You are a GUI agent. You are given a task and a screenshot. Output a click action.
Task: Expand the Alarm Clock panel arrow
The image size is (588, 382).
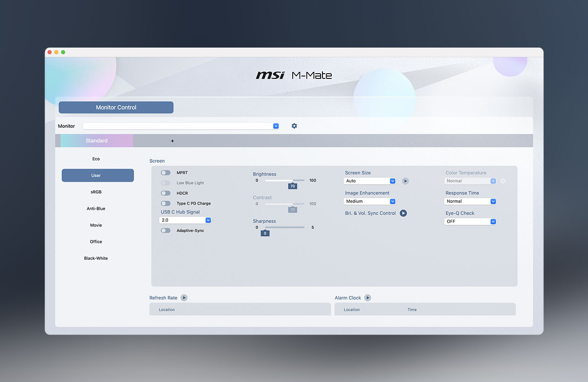click(x=368, y=298)
